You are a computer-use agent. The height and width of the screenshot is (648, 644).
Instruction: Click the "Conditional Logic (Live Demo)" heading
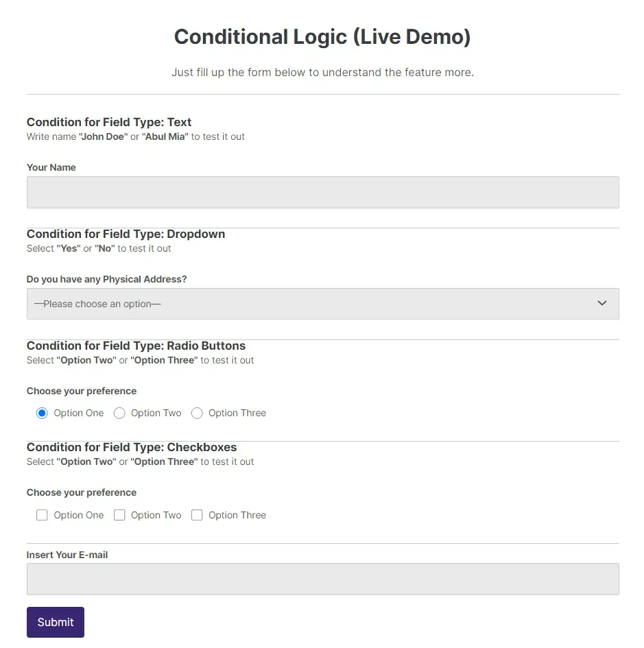point(322,36)
